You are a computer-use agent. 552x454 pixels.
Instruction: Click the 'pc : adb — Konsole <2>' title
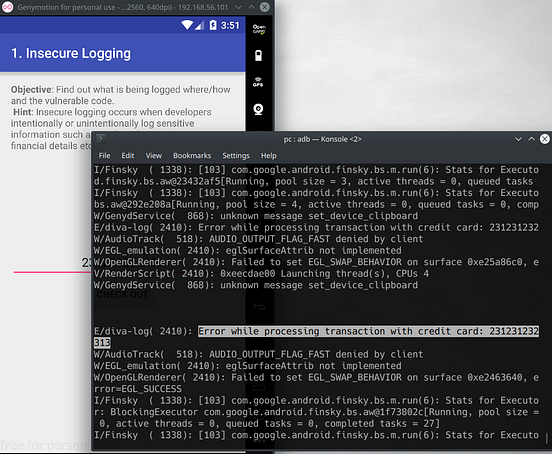tap(322, 139)
